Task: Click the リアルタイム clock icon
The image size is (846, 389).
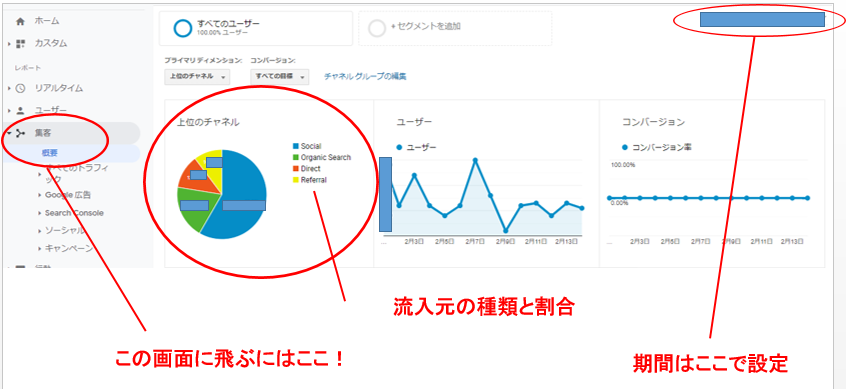Action: tap(21, 88)
